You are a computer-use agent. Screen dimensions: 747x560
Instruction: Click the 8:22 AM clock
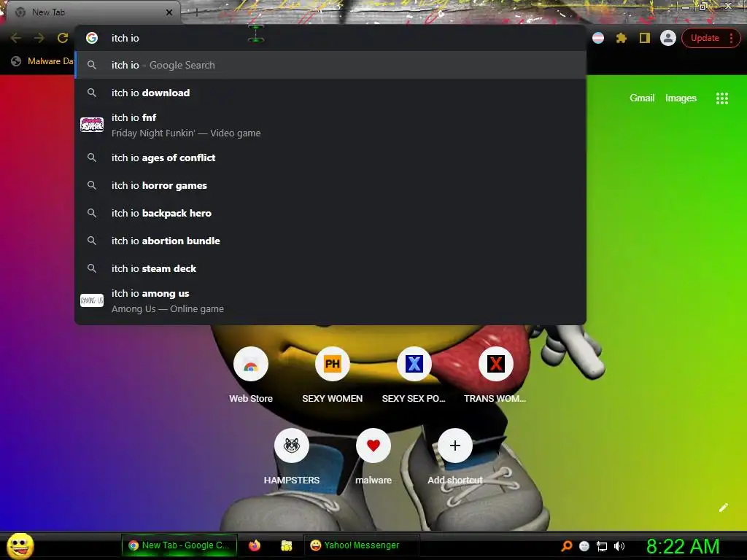click(x=683, y=546)
